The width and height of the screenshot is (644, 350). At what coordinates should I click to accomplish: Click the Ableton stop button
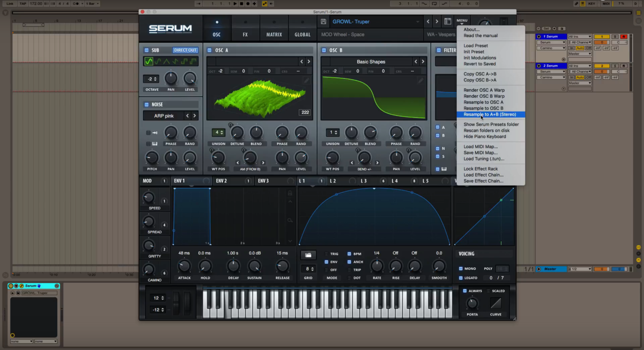(241, 3)
